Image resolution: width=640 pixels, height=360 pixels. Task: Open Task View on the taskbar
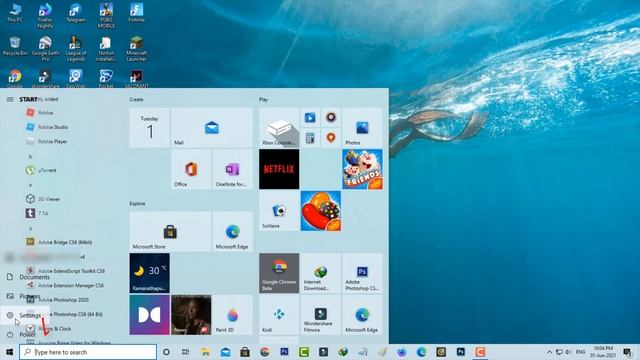pos(185,352)
